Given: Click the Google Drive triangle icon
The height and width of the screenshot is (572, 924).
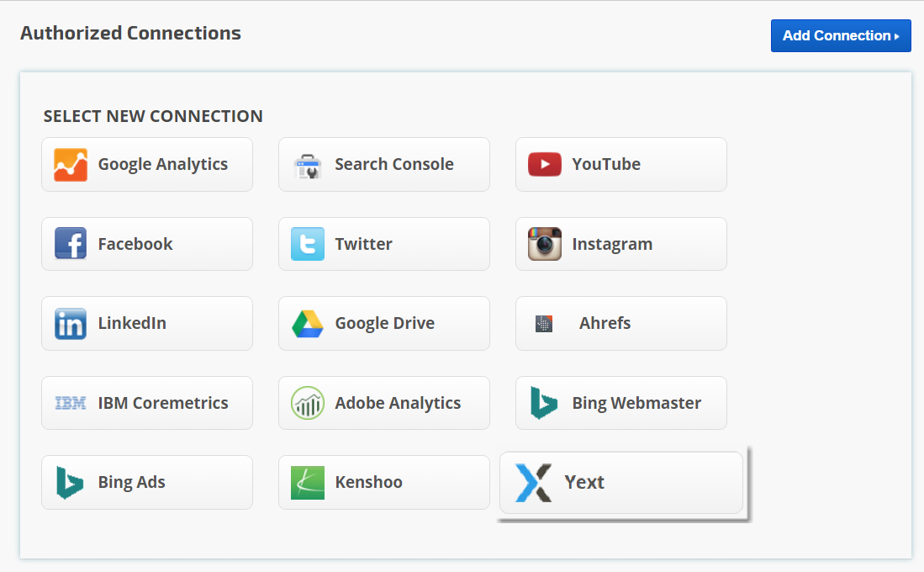Looking at the screenshot, I should [308, 324].
